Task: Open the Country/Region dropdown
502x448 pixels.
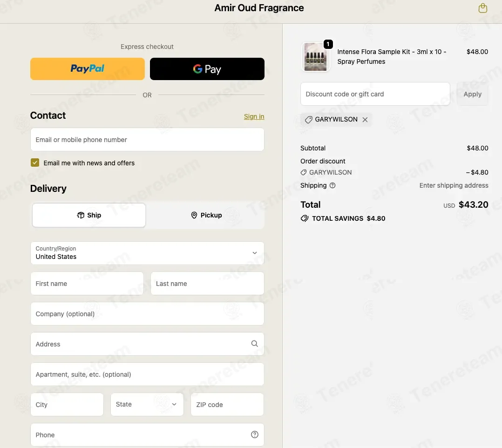Action: click(x=147, y=253)
